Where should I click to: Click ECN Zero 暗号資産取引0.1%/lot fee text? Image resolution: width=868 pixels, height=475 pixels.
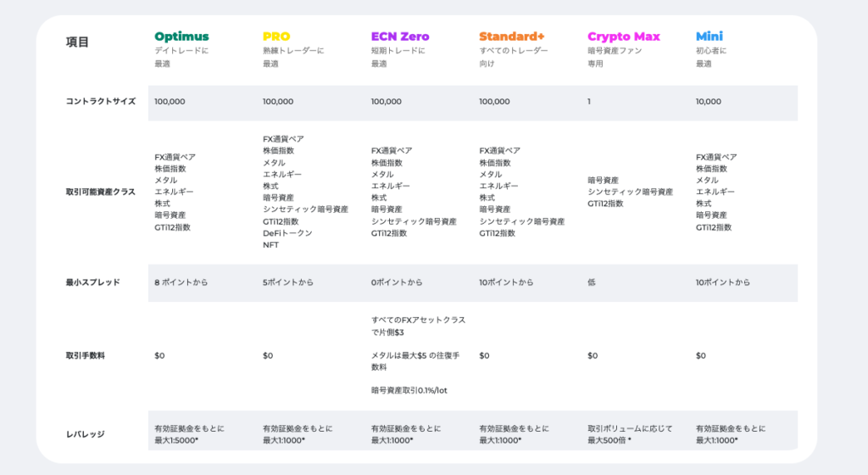point(409,391)
